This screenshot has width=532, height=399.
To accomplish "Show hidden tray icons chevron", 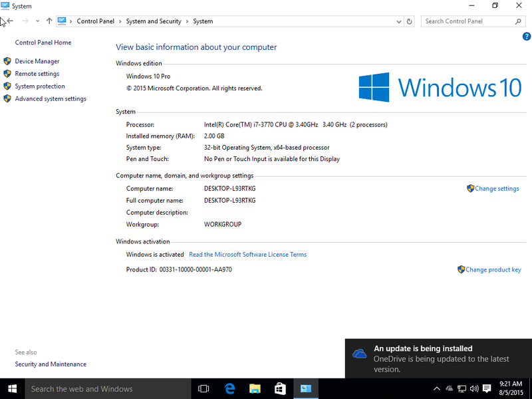I will (437, 389).
